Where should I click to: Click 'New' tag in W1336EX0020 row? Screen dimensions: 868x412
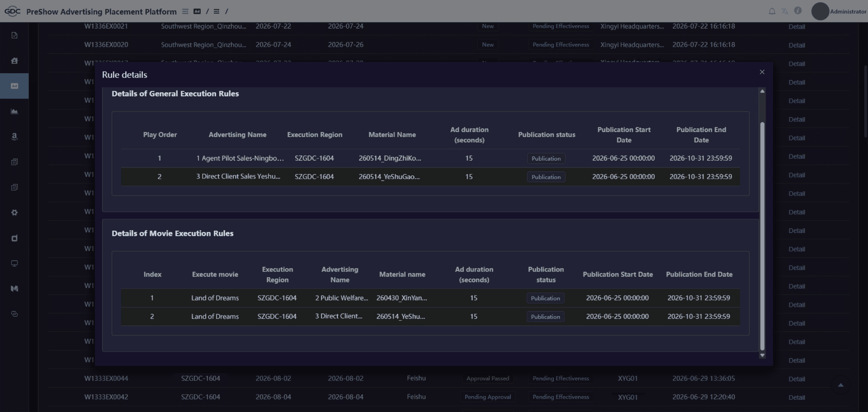click(488, 44)
